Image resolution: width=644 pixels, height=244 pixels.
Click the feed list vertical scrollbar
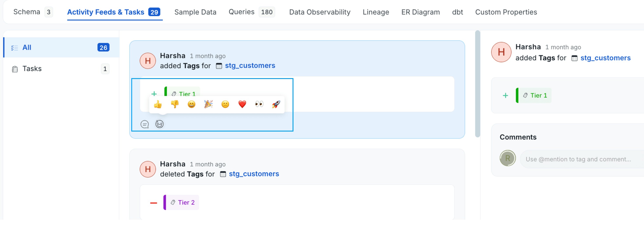[x=477, y=84]
